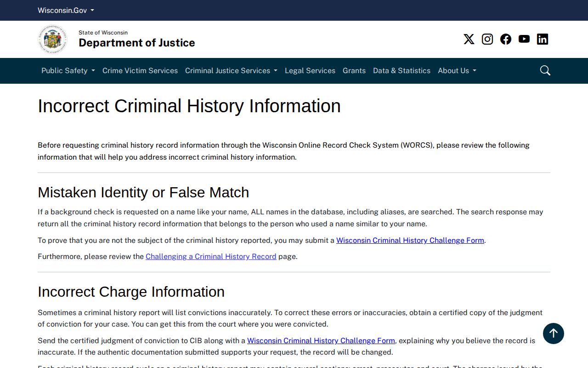
Task: Click the Mistaken Identity or False Match heading
Action: [143, 192]
